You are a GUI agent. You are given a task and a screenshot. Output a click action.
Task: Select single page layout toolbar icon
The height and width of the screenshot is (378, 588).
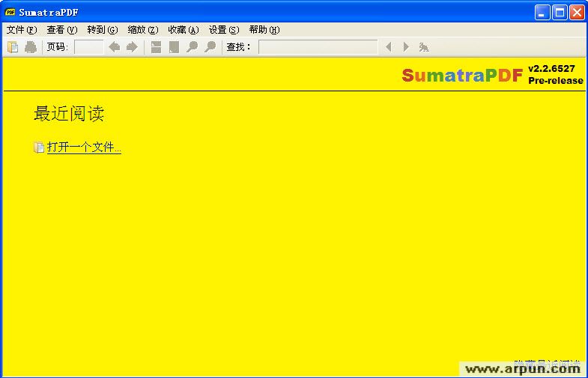pyautogui.click(x=174, y=47)
